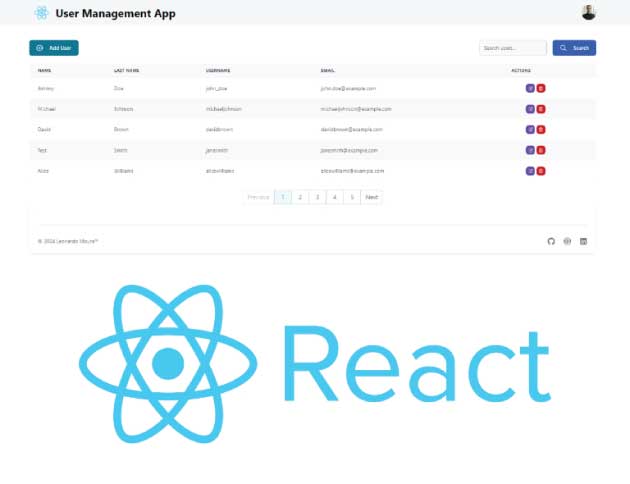This screenshot has height=484, width=630.
Task: Edit the michaeljohnson user row
Action: [530, 109]
